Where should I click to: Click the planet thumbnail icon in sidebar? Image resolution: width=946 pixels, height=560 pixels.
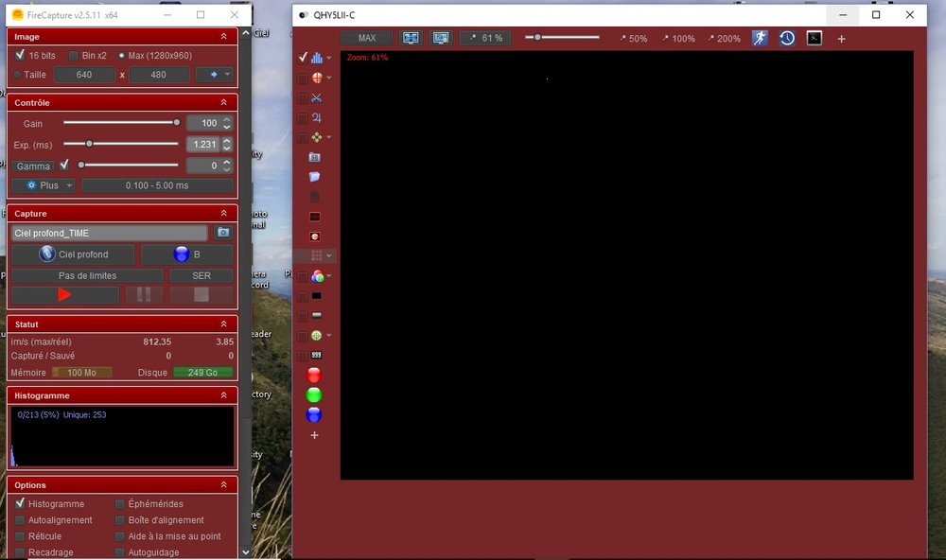[314, 236]
